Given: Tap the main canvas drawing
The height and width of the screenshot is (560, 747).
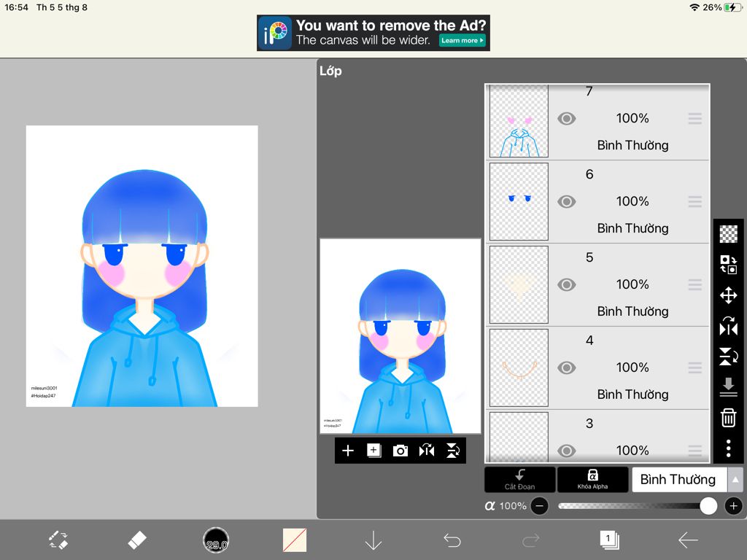Looking at the screenshot, I should pos(142,266).
